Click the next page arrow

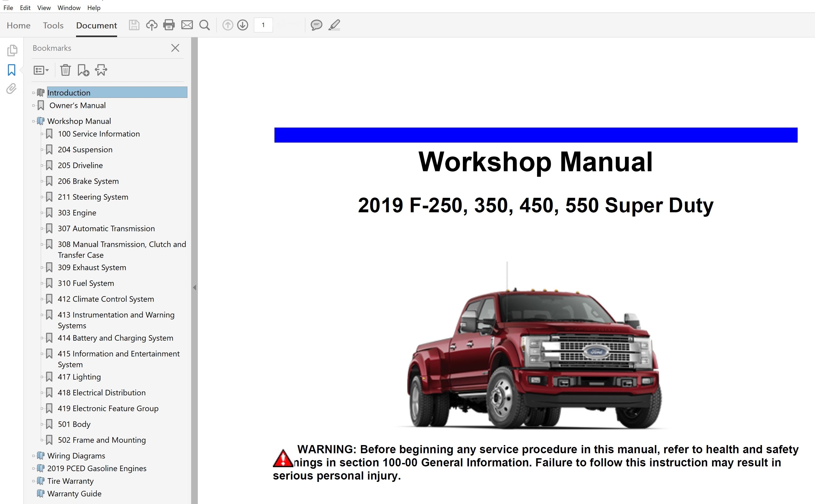tap(243, 25)
